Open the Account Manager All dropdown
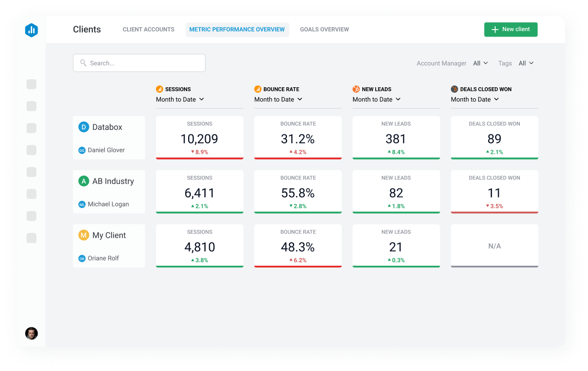This screenshot has width=588, height=371. point(480,63)
